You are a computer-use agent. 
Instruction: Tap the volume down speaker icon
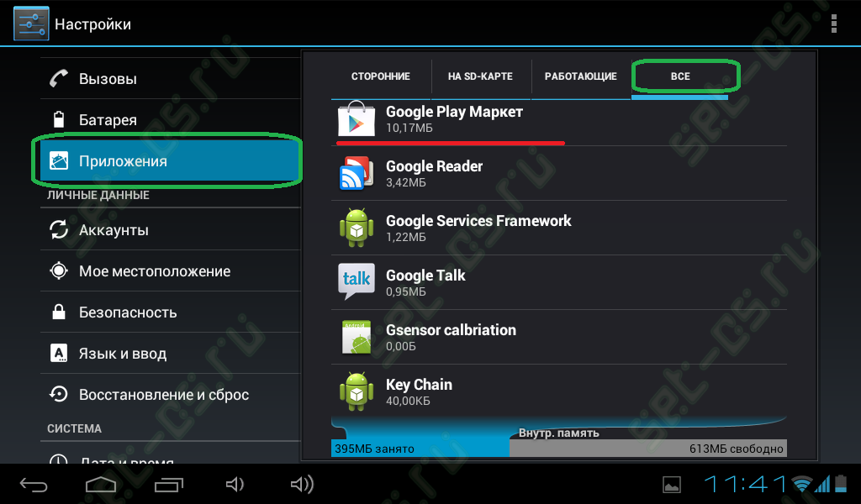pos(235,484)
